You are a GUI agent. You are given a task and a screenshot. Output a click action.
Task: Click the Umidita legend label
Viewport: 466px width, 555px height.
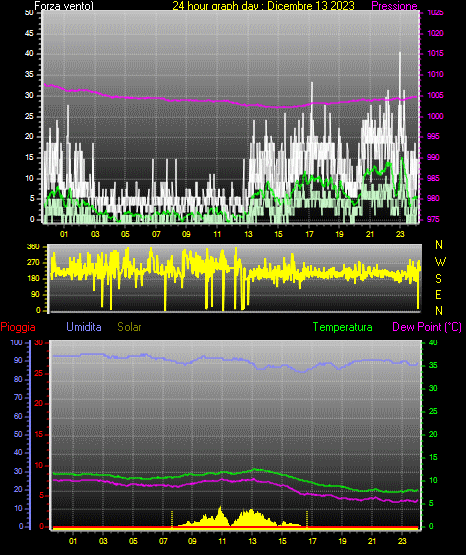(84, 326)
